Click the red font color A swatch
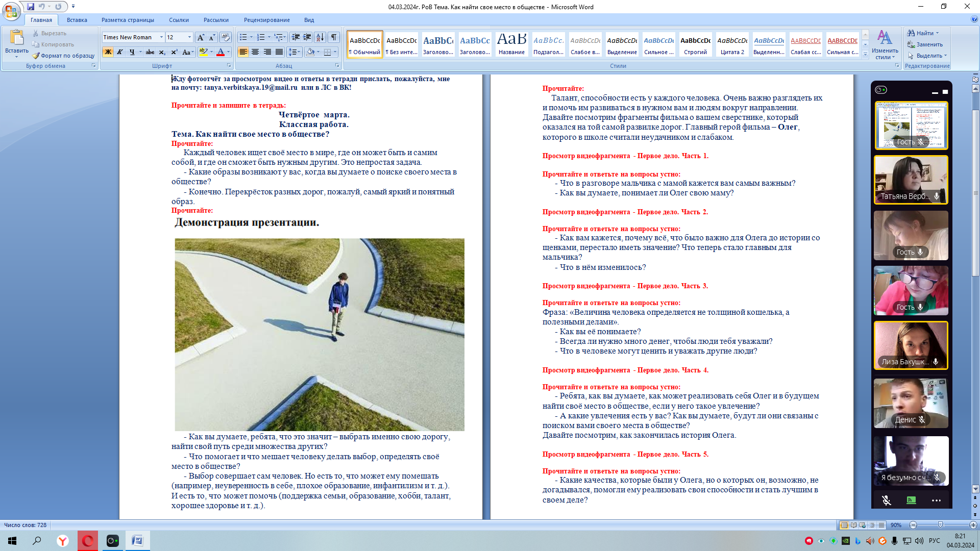Image resolution: width=980 pixels, height=551 pixels. click(220, 52)
